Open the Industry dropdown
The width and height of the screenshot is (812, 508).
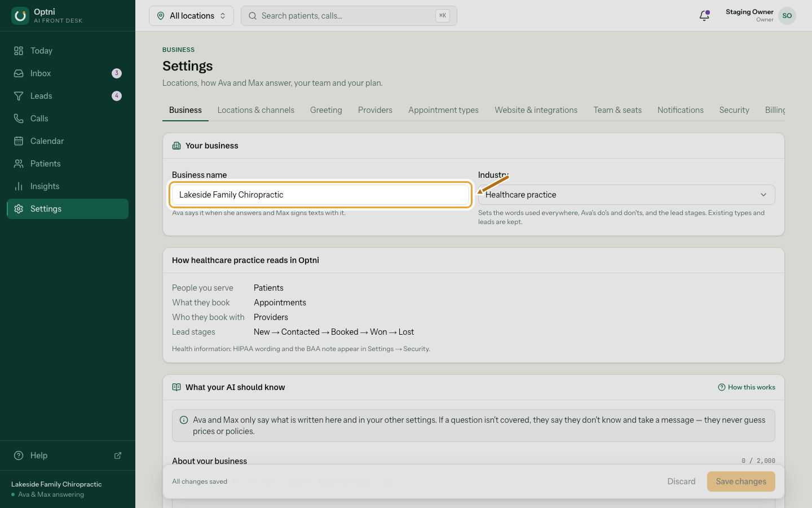tap(626, 195)
